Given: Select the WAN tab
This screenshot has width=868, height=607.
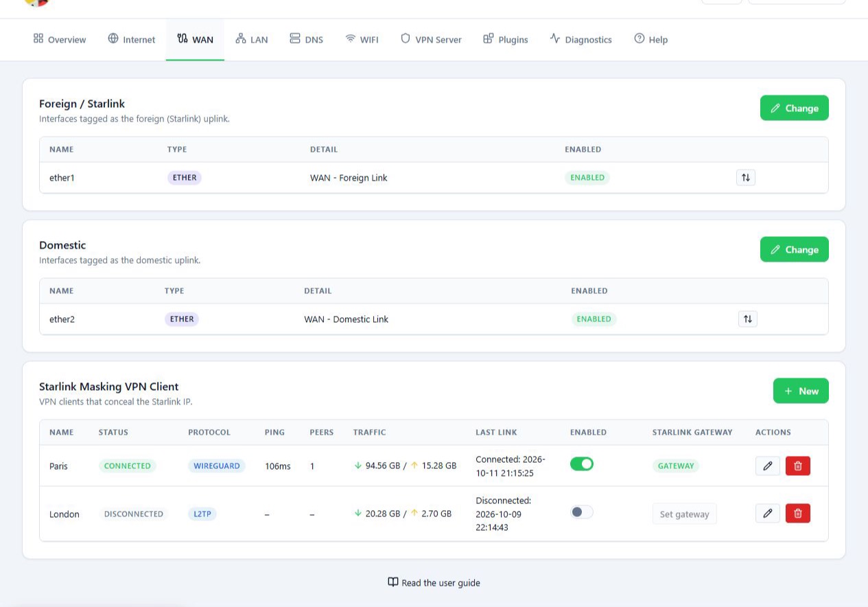Looking at the screenshot, I should (x=195, y=39).
